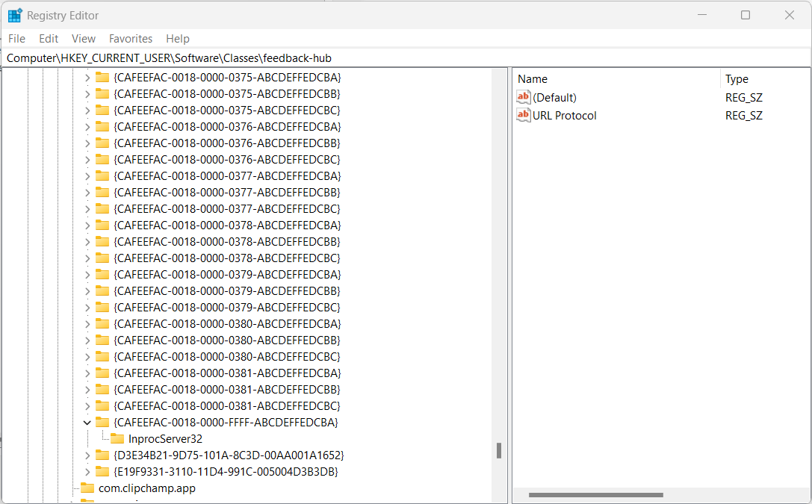Screen dimensions: 812x504
Task: Open the Favorites menu
Action: 131,39
